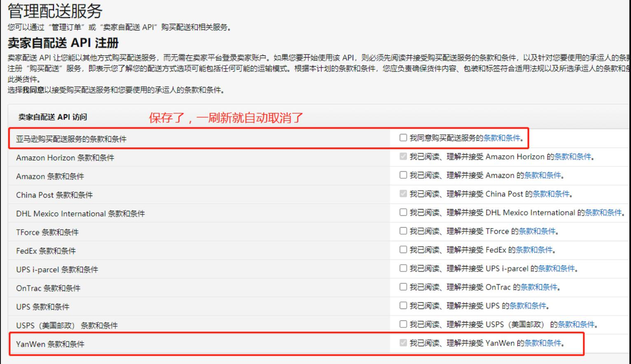Select the 亚马逊购买配送服务的条款和条件 row label
The image size is (631, 364).
coord(71,139)
